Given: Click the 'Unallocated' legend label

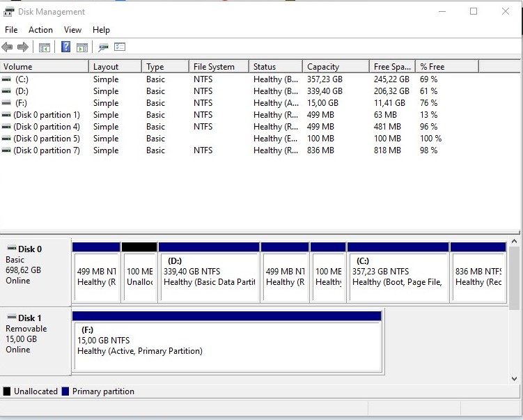Looking at the screenshot, I should (x=36, y=391).
